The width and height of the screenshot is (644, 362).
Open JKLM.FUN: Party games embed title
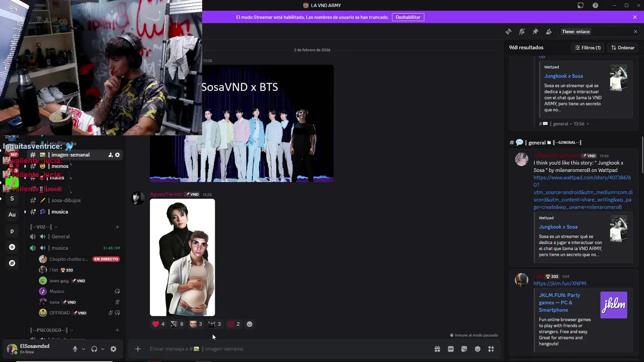559,303
